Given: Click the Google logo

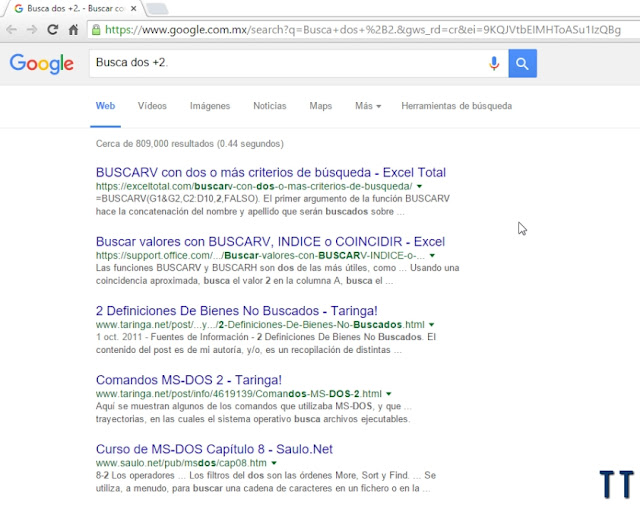Looking at the screenshot, I should click(42, 64).
